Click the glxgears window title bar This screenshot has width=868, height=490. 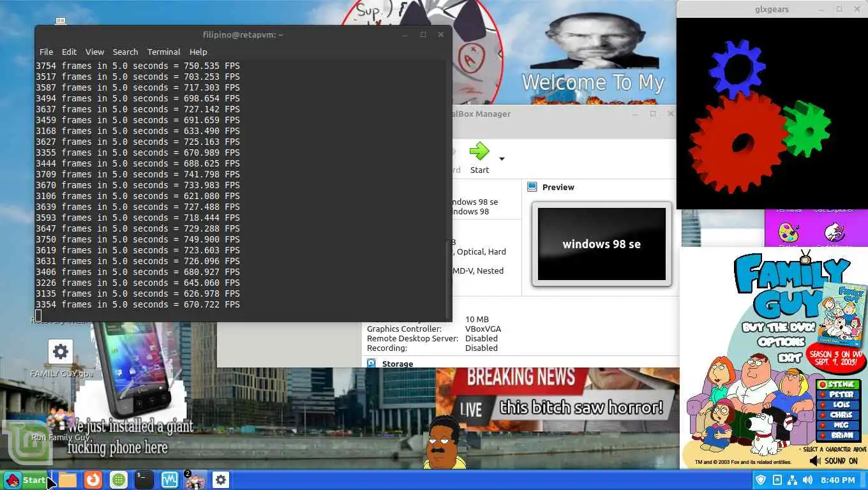[772, 9]
